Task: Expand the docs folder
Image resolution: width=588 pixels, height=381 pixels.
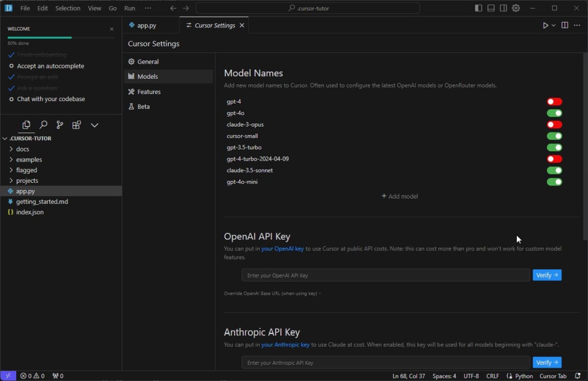Action: tap(22, 149)
